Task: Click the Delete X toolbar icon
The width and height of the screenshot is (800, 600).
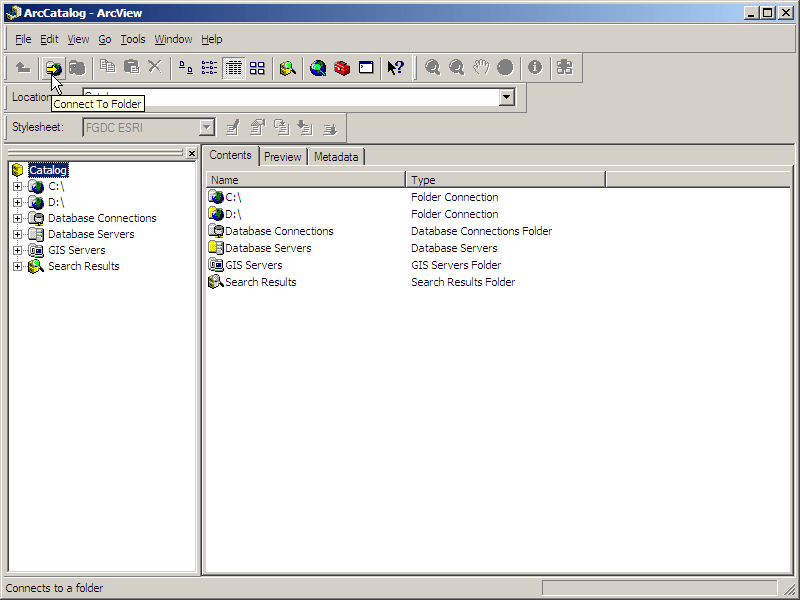Action: point(155,67)
